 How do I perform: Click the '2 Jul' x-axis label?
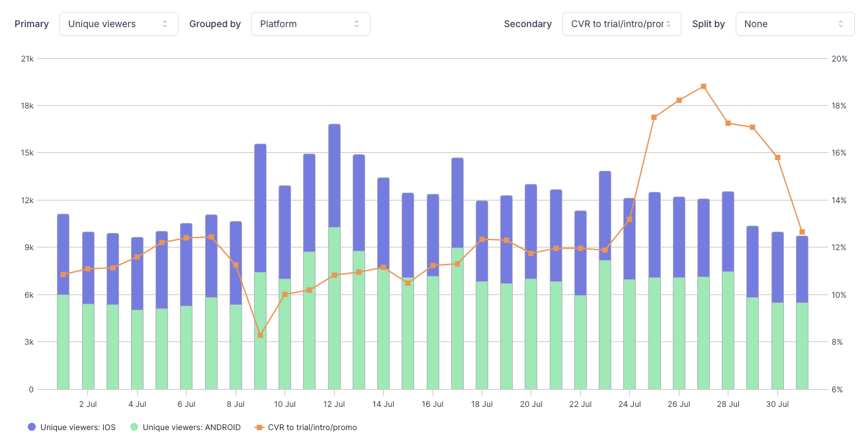(88, 404)
